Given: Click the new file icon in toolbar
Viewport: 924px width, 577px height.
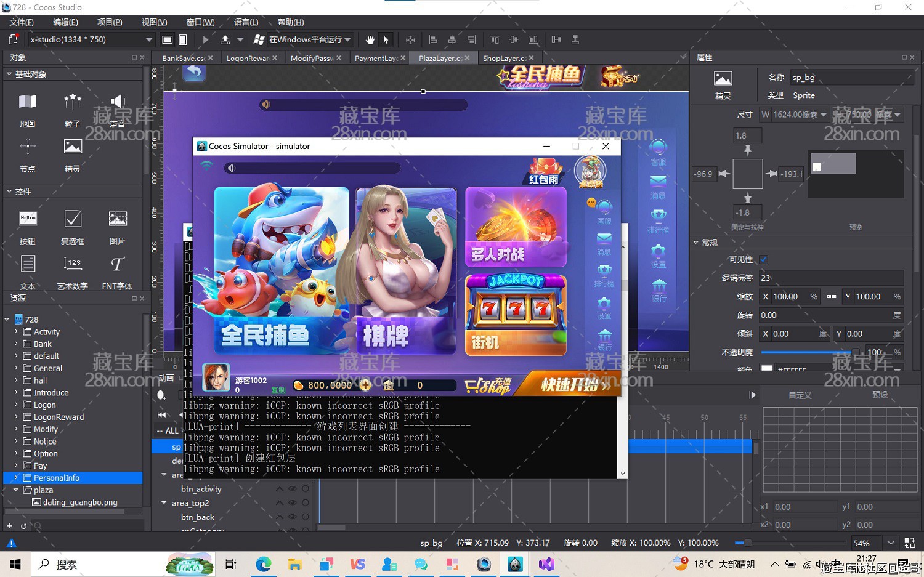Looking at the screenshot, I should pyautogui.click(x=13, y=39).
